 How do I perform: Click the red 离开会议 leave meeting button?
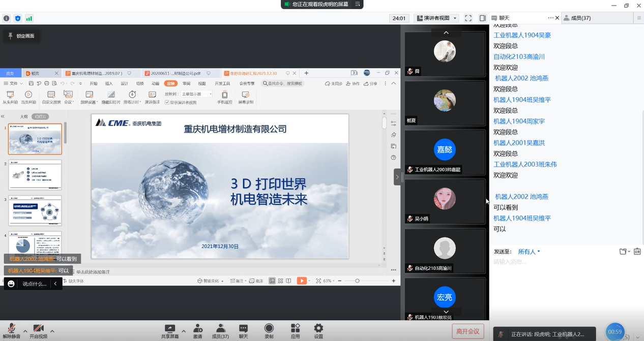coord(468,331)
